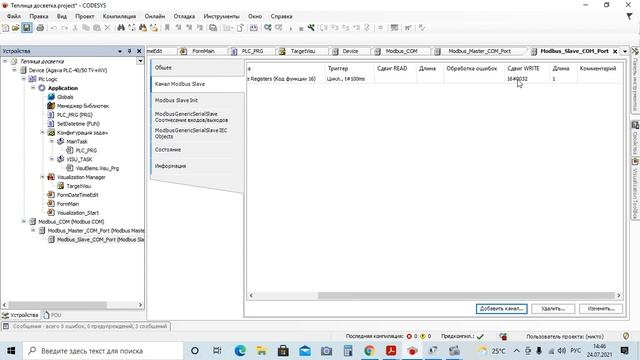Click the Toggle bookmark toolbar icon
The height and width of the screenshot is (360, 640).
[x=167, y=28]
